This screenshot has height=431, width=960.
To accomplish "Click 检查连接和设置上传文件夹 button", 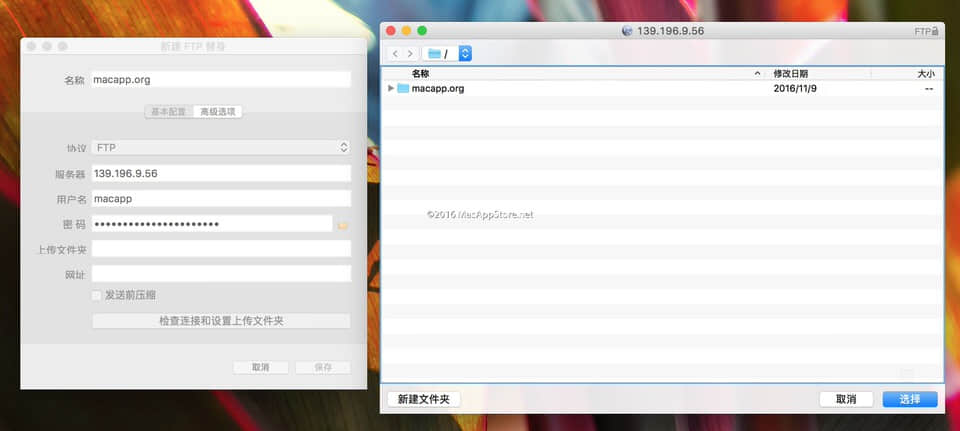I will tap(221, 321).
